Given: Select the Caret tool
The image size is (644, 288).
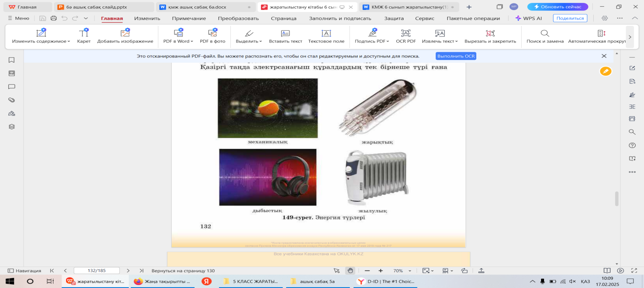Looking at the screenshot, I should (84, 36).
